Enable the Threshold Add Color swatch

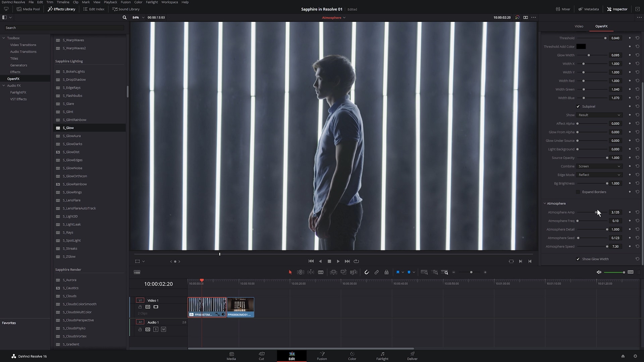coord(581,46)
